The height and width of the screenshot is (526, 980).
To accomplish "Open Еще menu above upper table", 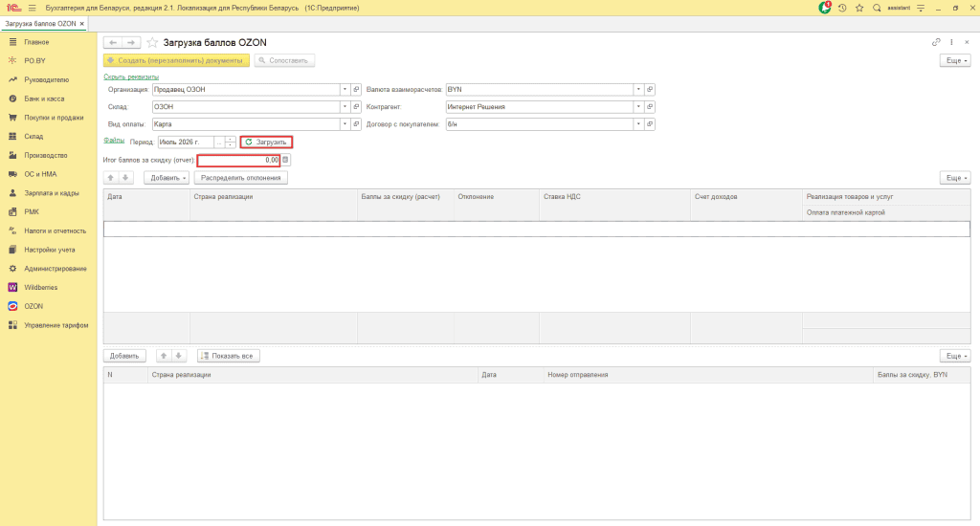I will point(955,178).
